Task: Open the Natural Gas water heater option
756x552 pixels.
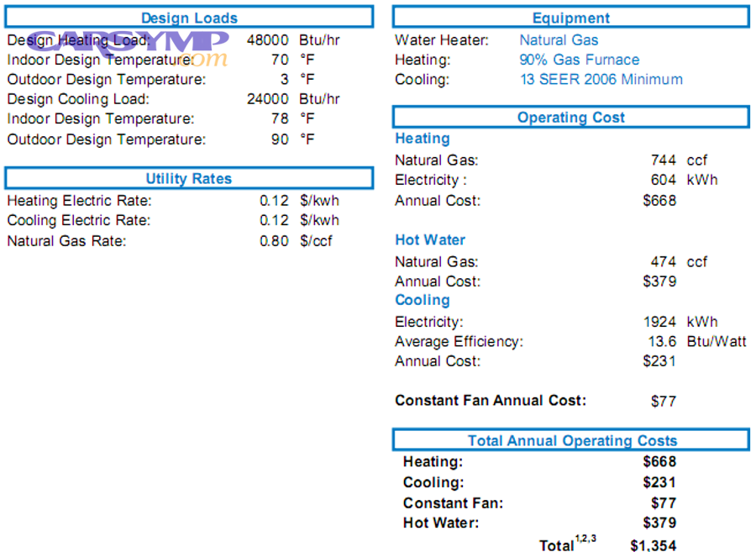Action: 559,39
